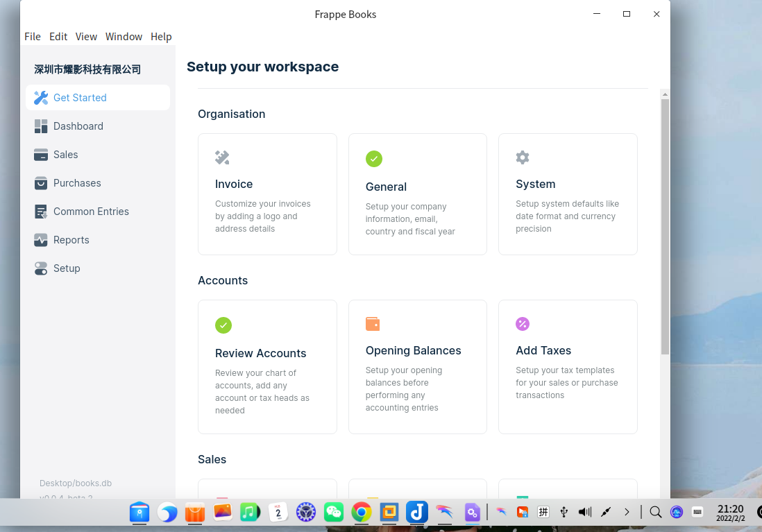Click the Add Taxes card title

click(543, 351)
